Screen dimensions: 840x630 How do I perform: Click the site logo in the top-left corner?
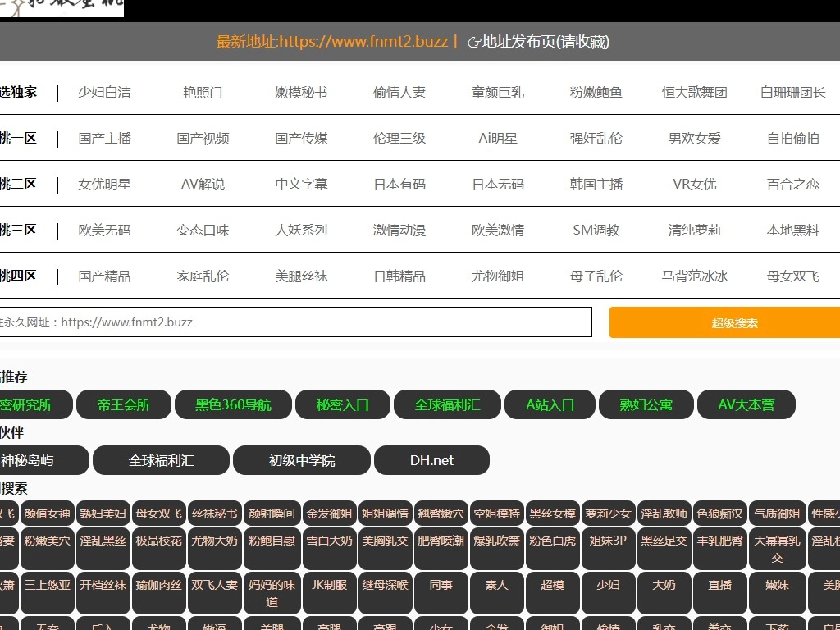pos(62,8)
